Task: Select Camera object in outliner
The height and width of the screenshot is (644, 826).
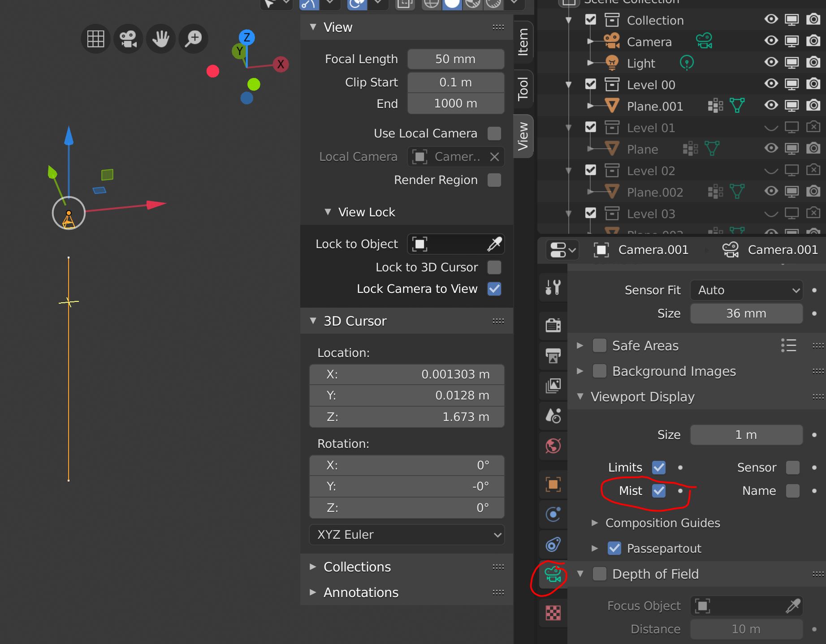Action: 649,42
